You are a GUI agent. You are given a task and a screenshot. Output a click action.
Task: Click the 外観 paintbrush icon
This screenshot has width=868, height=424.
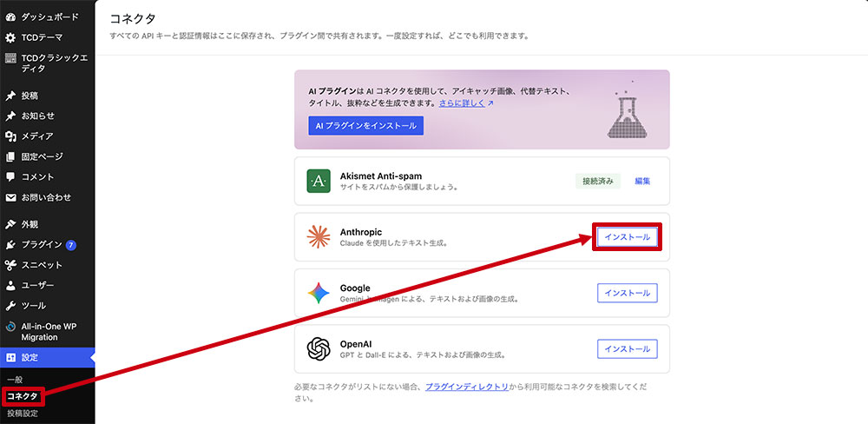10,224
